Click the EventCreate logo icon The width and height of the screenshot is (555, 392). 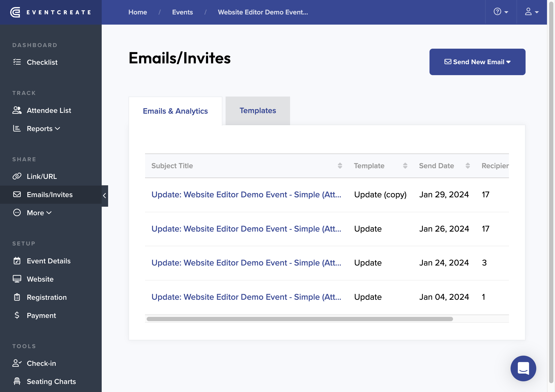click(15, 12)
